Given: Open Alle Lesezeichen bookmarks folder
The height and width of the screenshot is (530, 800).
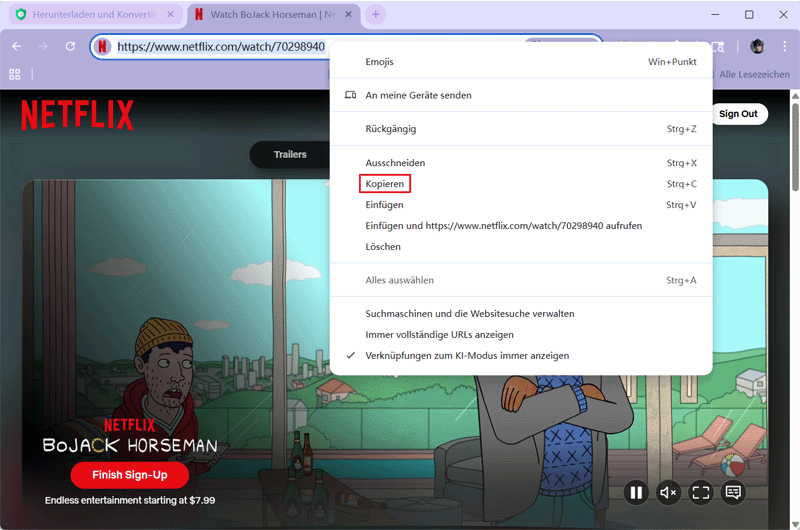Looking at the screenshot, I should pos(754,74).
